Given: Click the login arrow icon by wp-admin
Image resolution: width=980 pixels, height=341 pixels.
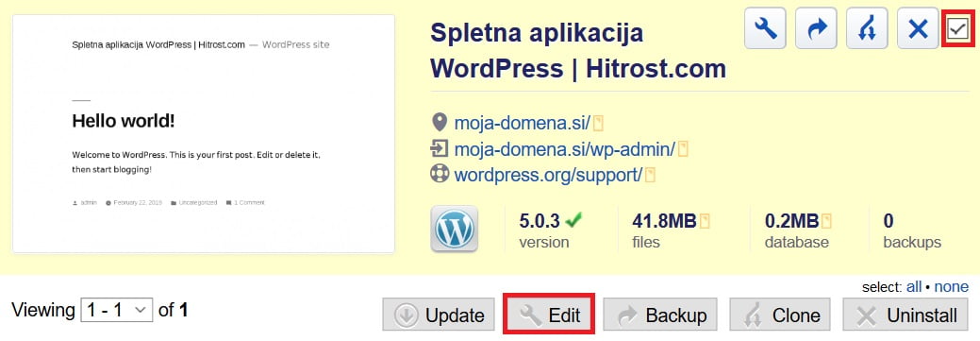Looking at the screenshot, I should point(440,148).
